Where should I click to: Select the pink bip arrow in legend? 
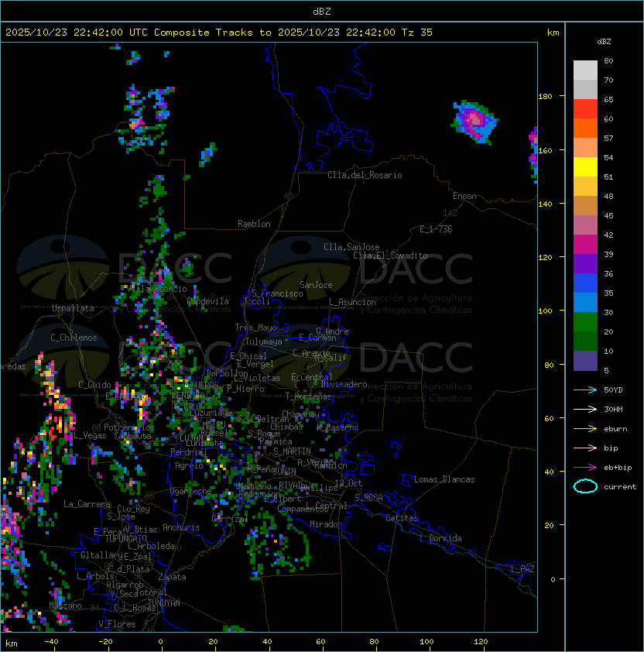click(585, 448)
